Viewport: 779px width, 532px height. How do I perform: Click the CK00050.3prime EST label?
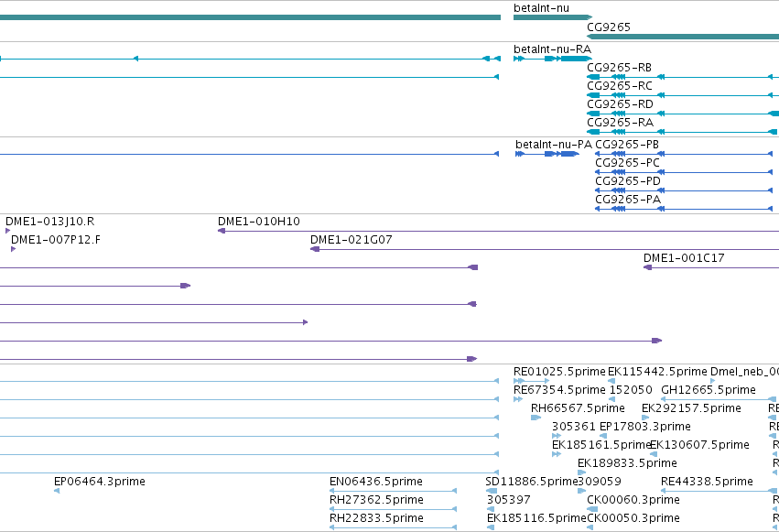(x=633, y=518)
